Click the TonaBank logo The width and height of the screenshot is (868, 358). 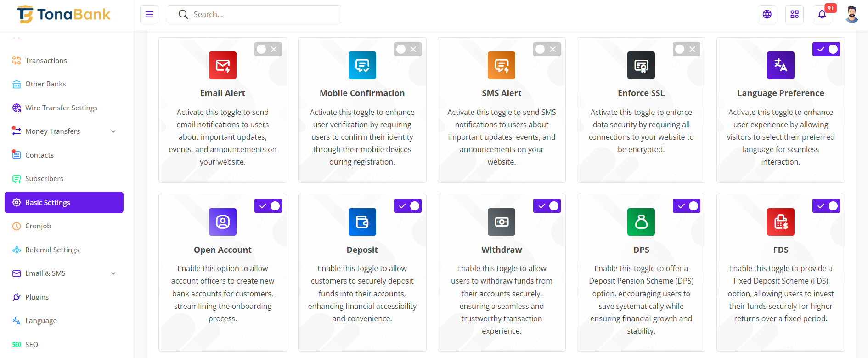point(64,15)
